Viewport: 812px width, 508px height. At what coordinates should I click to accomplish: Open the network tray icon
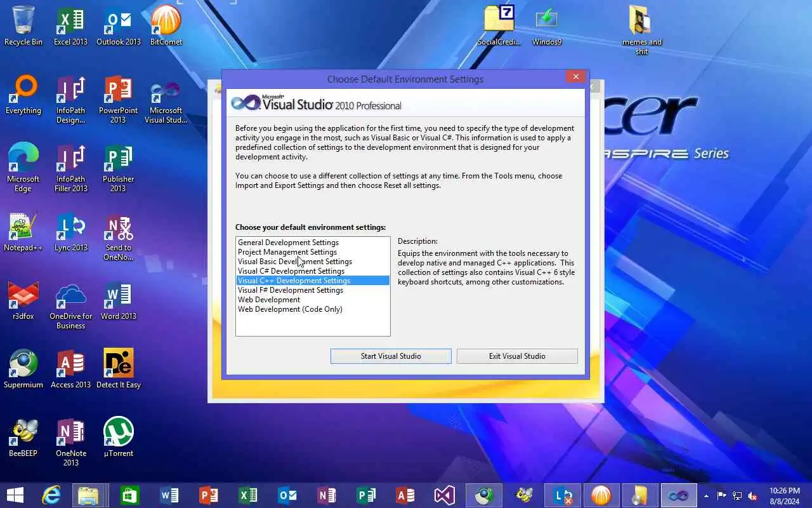pyautogui.click(x=737, y=496)
